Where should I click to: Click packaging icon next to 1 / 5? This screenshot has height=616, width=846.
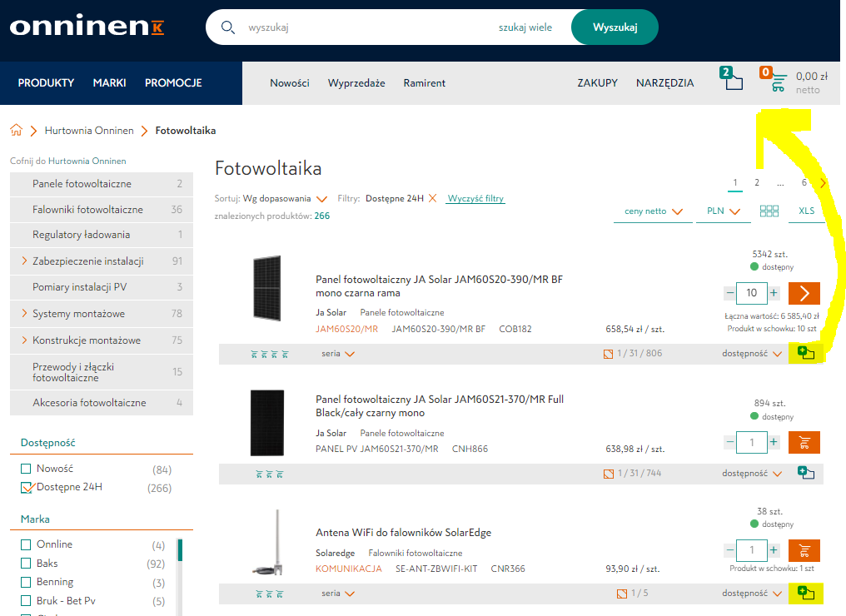tap(621, 594)
